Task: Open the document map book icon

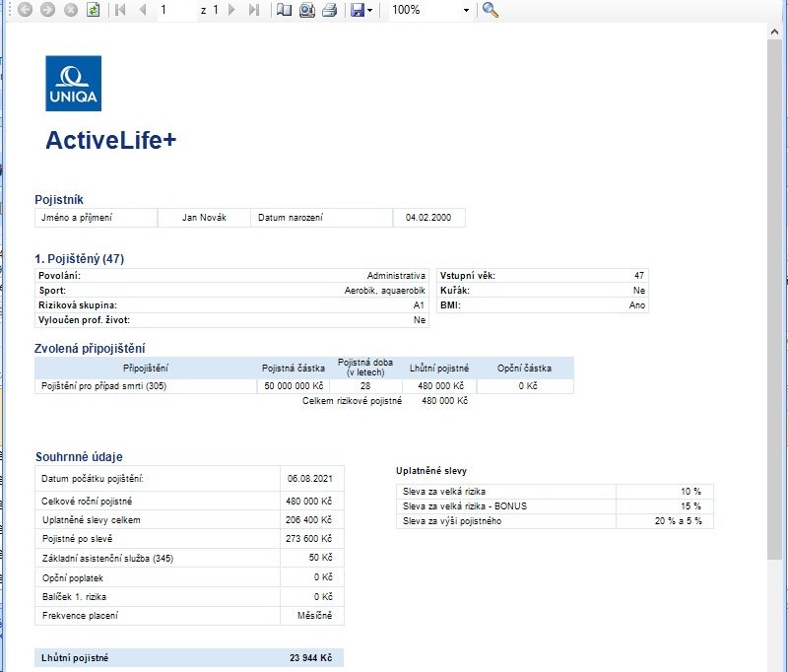Action: [x=284, y=10]
